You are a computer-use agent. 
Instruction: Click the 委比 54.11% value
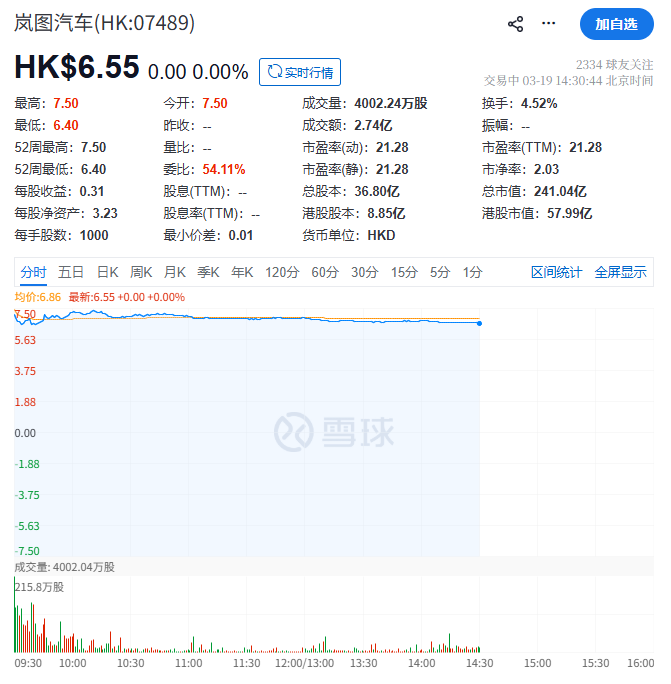224,169
